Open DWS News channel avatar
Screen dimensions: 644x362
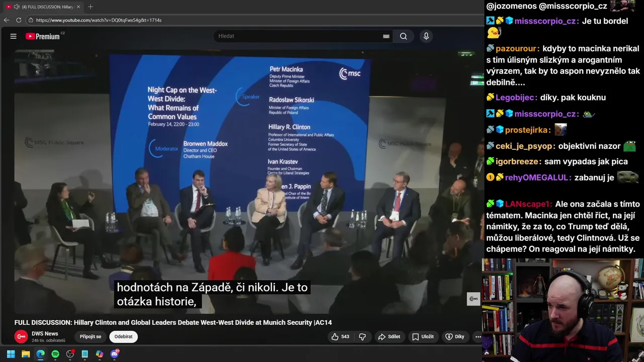21,337
